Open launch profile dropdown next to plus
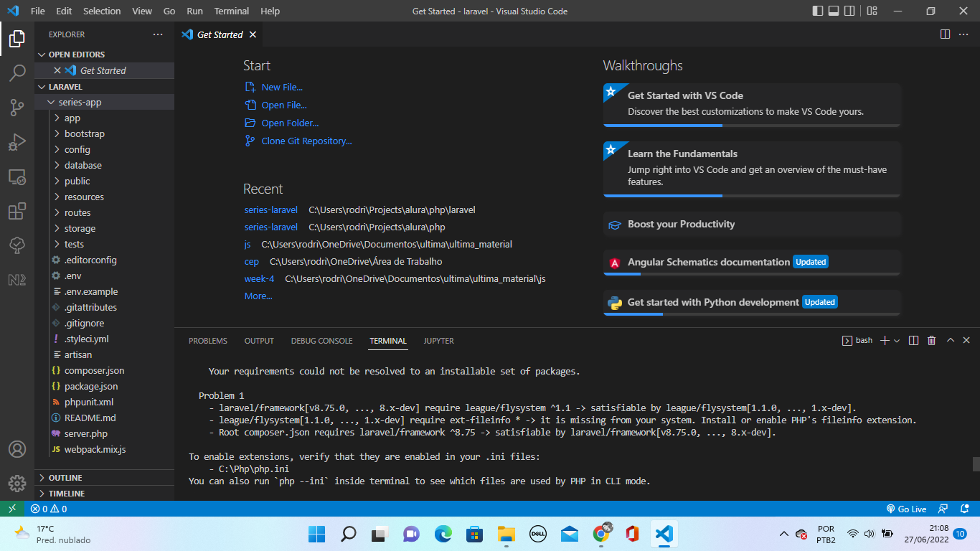Viewport: 980px width, 551px height. 897,341
